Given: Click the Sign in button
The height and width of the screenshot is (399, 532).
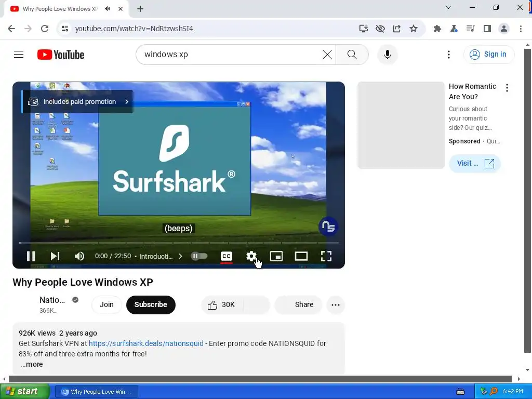Looking at the screenshot, I should (x=489, y=54).
